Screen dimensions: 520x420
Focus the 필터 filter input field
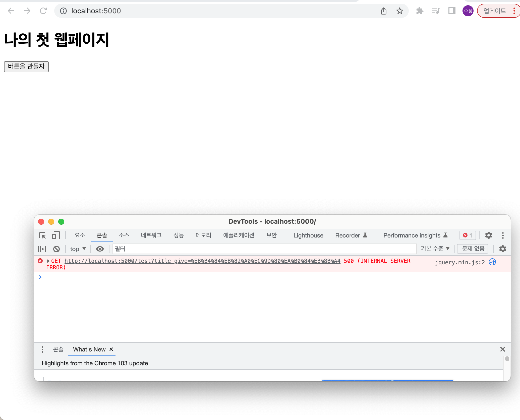pyautogui.click(x=264, y=249)
